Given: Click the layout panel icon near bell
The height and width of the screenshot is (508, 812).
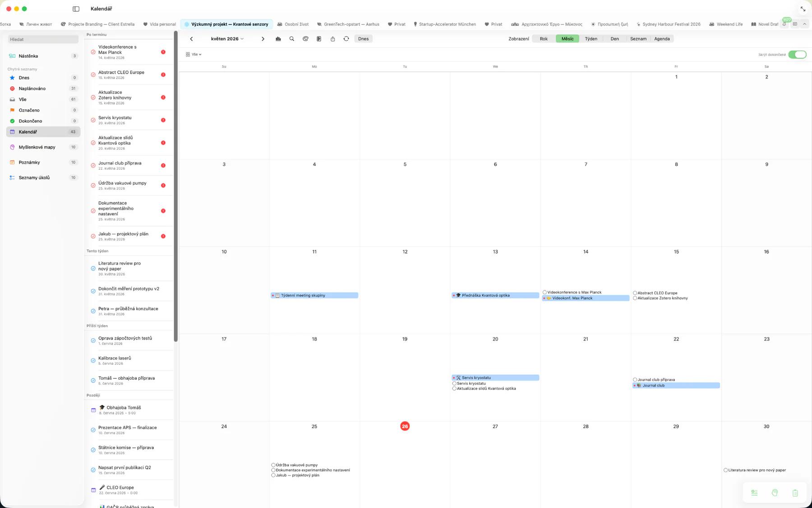Looking at the screenshot, I should pyautogui.click(x=795, y=24).
